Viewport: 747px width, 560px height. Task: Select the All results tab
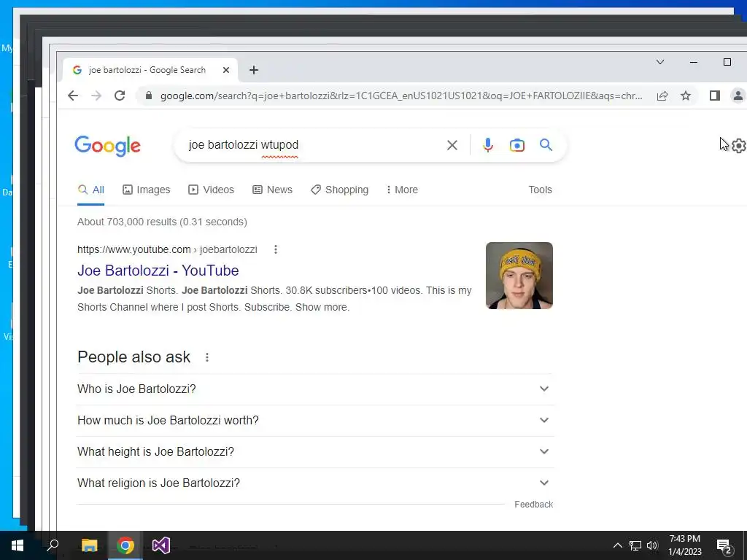pyautogui.click(x=91, y=190)
